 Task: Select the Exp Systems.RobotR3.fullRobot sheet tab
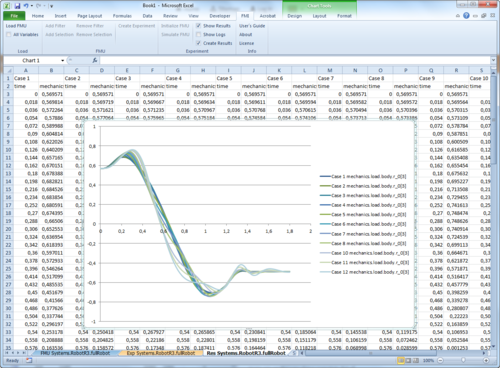point(161,353)
